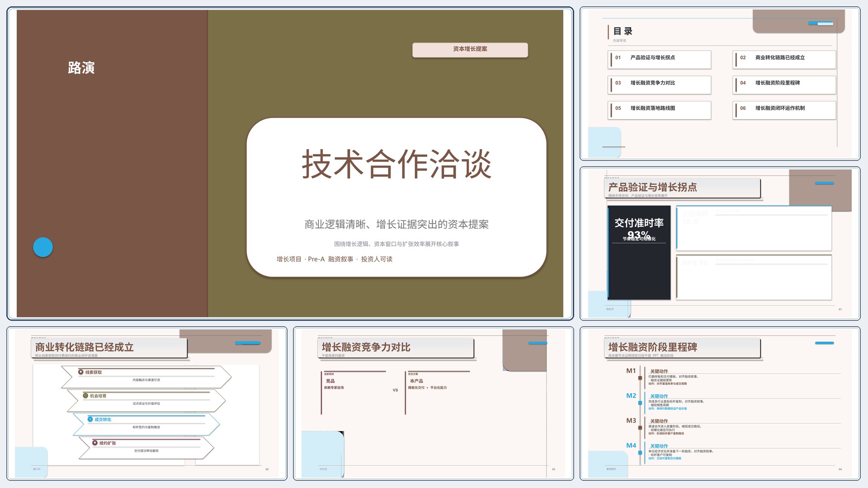Click the 资本增长提案 tag on cover slide

click(x=470, y=50)
